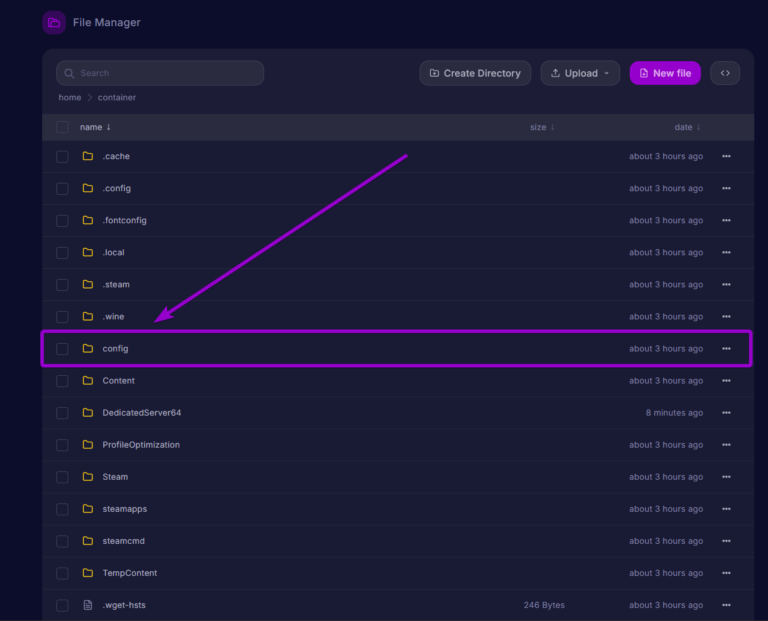
Task: Open the .local folder icon
Action: pyautogui.click(x=88, y=252)
